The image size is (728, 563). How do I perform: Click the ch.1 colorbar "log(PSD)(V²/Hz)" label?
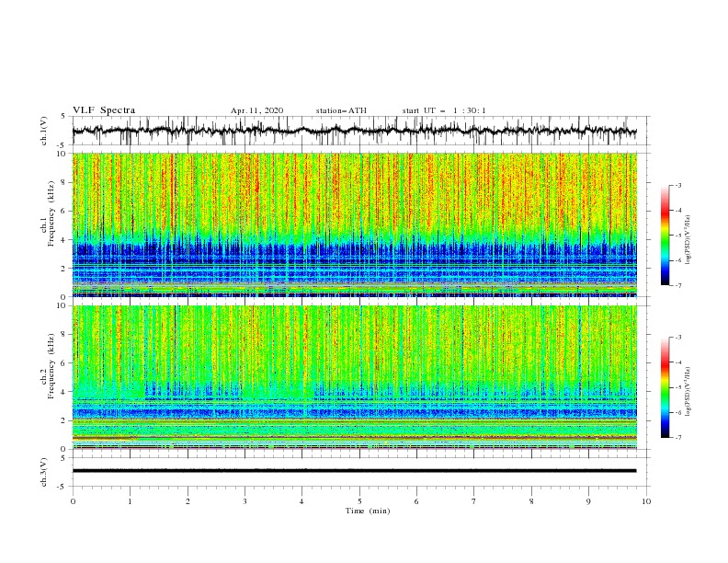tap(688, 240)
